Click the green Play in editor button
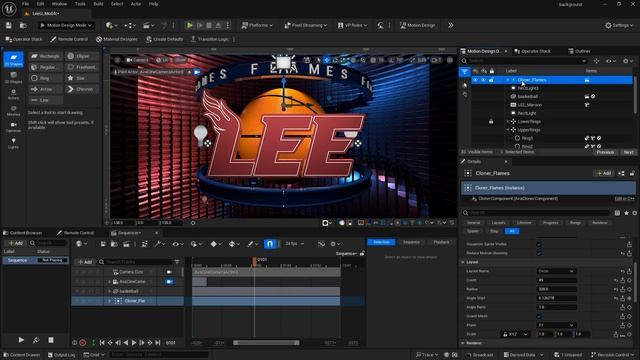The height and width of the screenshot is (360, 640). 189,25
